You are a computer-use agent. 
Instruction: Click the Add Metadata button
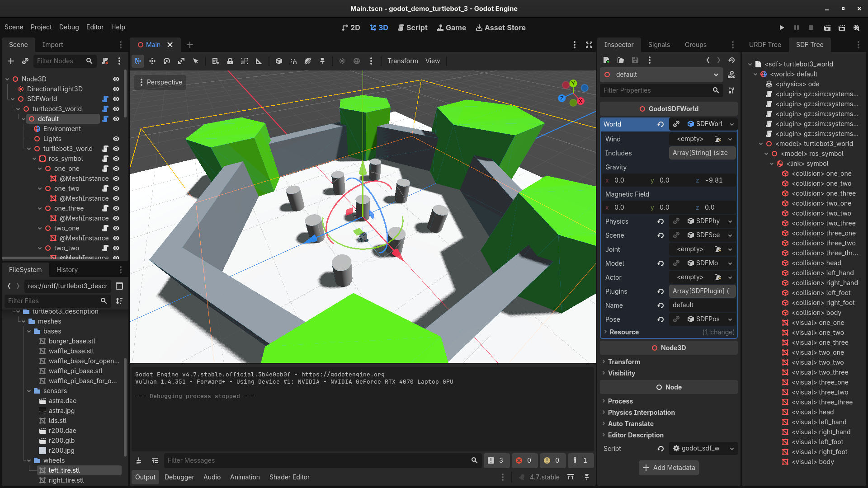(669, 468)
